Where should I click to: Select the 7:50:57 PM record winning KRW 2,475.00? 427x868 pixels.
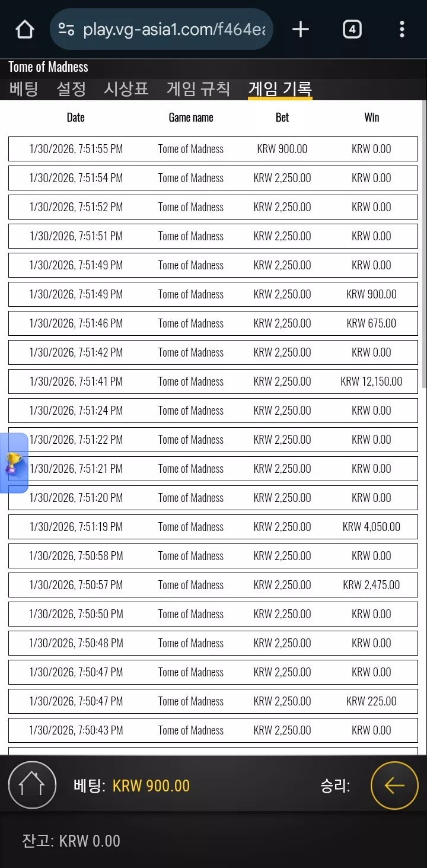[213, 585]
